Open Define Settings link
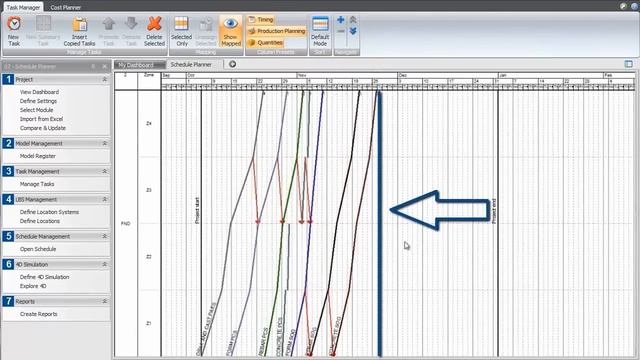 tap(38, 101)
